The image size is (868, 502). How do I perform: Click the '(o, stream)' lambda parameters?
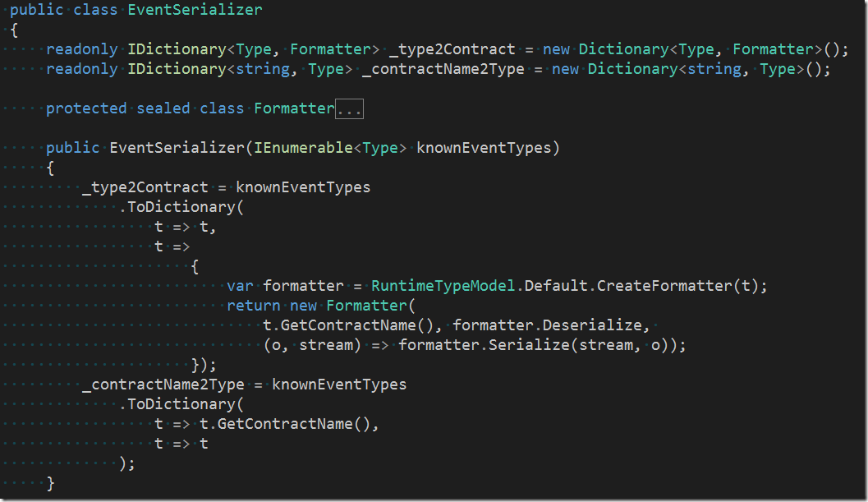pyautogui.click(x=312, y=345)
